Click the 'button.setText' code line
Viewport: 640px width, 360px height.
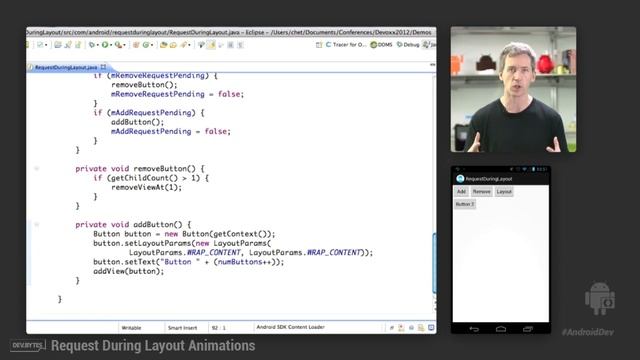[x=189, y=262]
